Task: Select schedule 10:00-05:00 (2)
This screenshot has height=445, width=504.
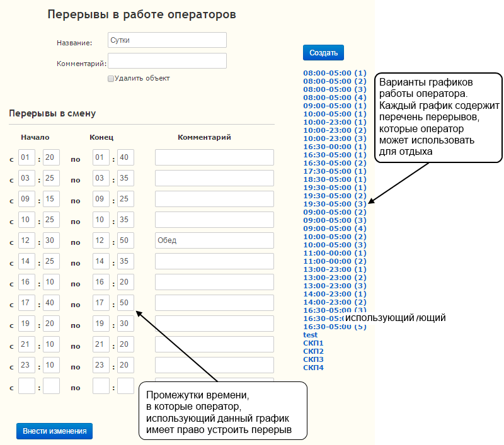Action: 335,237
